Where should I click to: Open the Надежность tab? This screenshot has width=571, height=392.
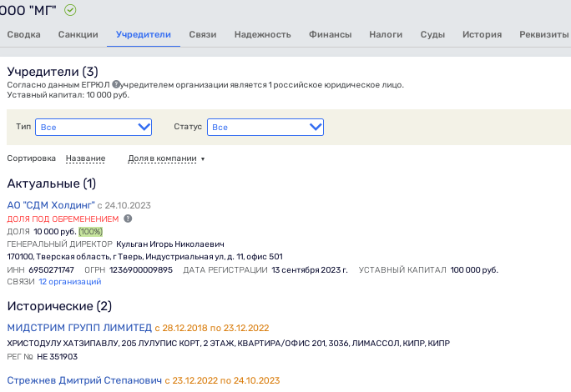click(x=263, y=34)
